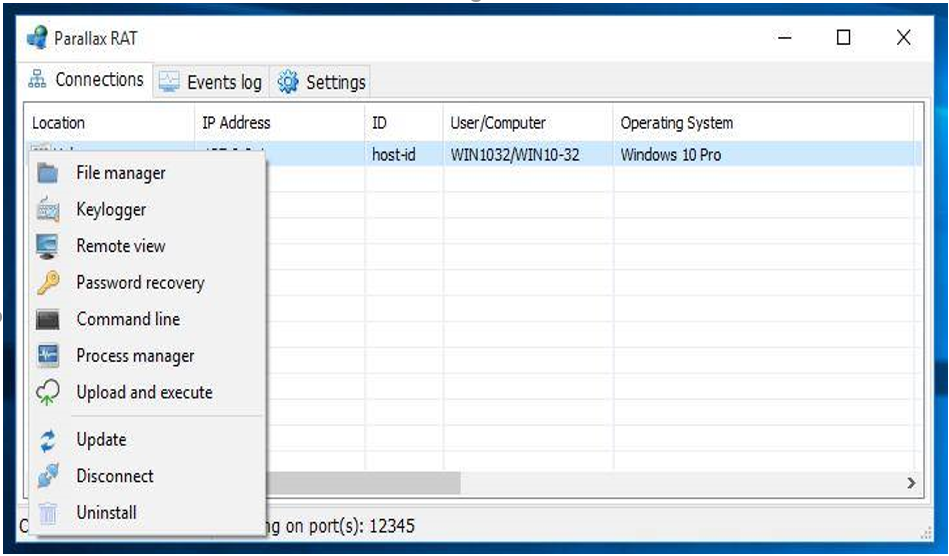Viewport: 949px width, 556px height.
Task: Minimize the Parallax RAT window
Action: (785, 38)
